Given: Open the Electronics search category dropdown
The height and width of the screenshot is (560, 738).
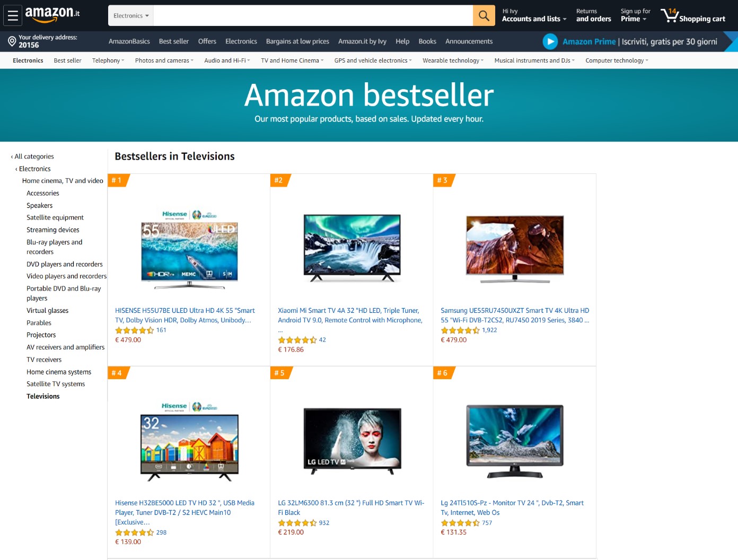Looking at the screenshot, I should [x=131, y=16].
